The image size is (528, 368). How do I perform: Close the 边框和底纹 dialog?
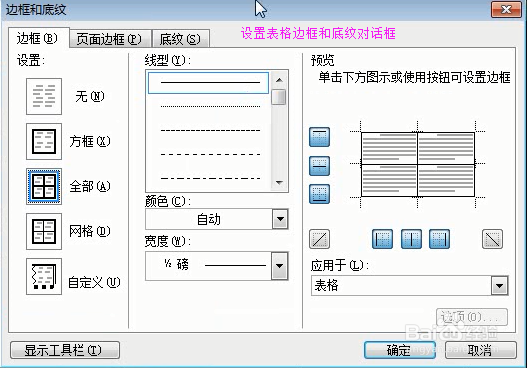click(506, 9)
